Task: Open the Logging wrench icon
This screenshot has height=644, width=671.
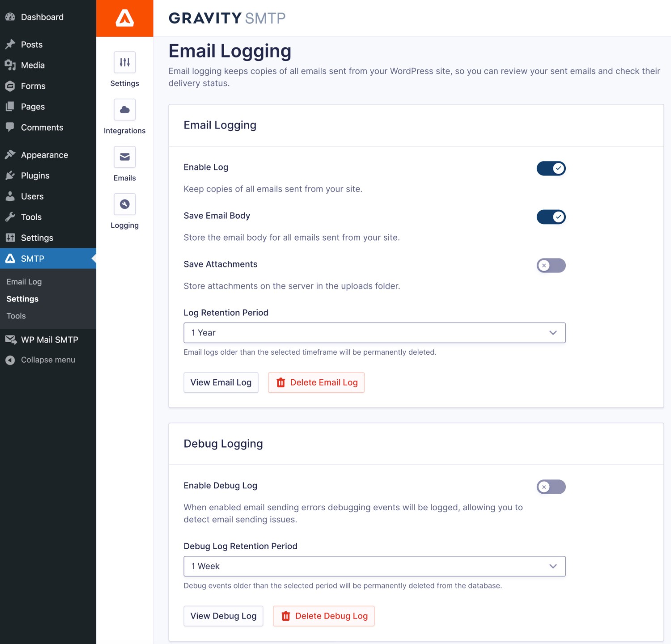Action: point(125,204)
